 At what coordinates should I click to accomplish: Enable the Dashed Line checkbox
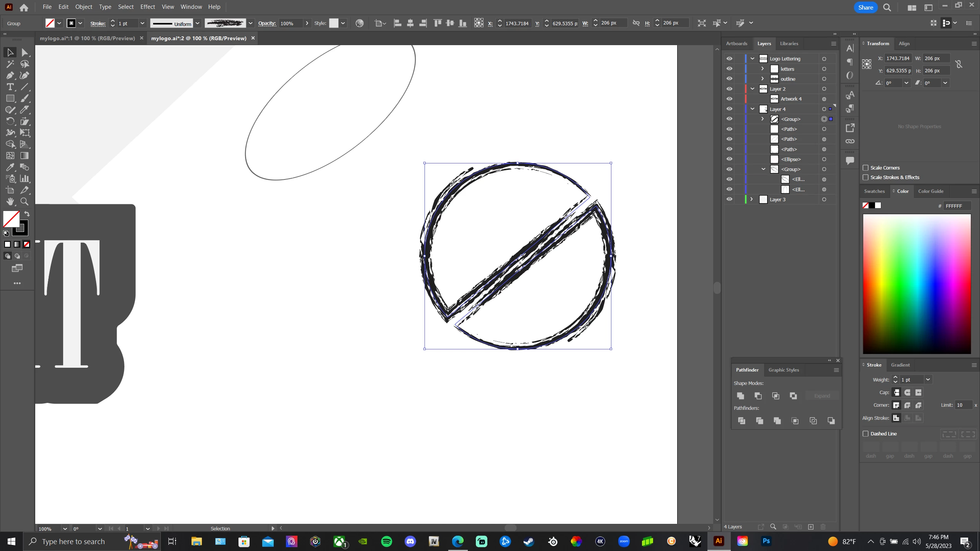866,434
